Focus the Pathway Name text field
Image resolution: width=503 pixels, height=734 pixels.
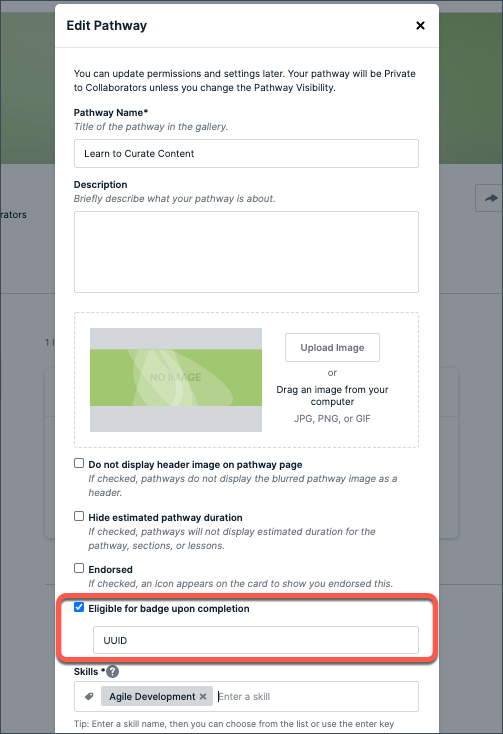coord(246,154)
